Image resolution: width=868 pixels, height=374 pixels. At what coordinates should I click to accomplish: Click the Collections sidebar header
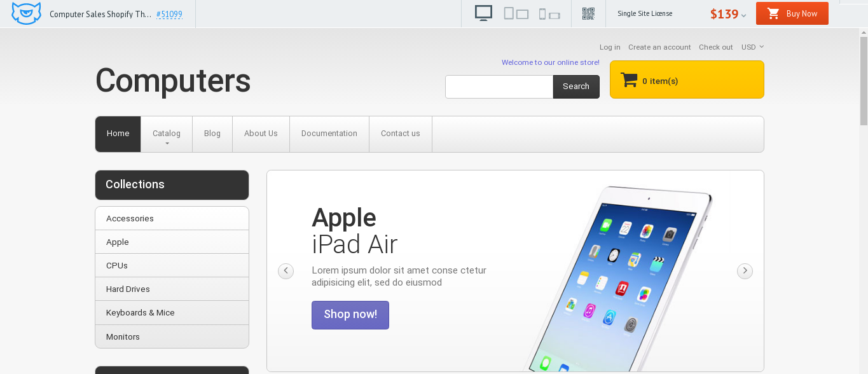(172, 184)
